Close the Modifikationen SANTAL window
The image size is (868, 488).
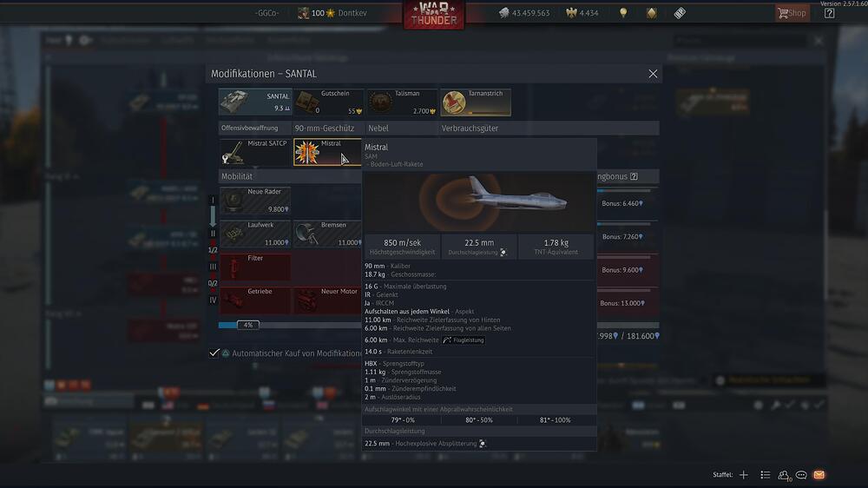point(653,74)
